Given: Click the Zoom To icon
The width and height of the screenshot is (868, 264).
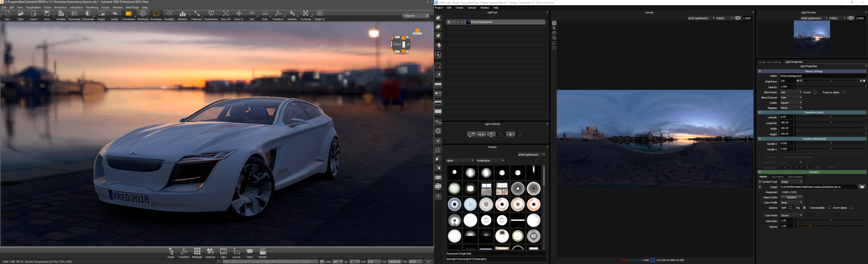Looking at the screenshot, I should click(238, 15).
